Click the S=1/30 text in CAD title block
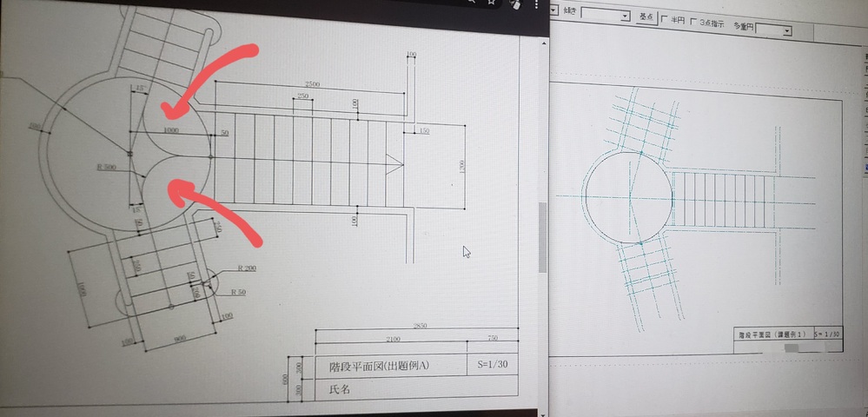Image resolution: width=868 pixels, height=417 pixels. [x=827, y=334]
